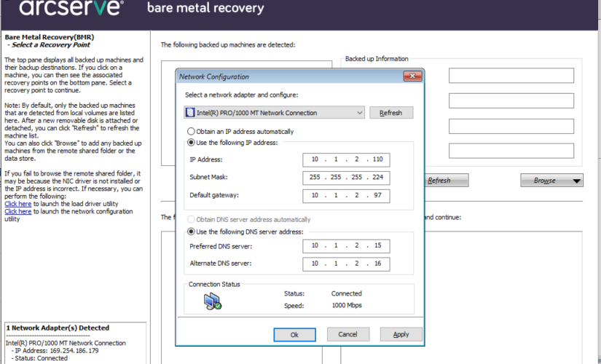Click the third Backed up Information text box
The image size is (601, 364).
pos(511,126)
